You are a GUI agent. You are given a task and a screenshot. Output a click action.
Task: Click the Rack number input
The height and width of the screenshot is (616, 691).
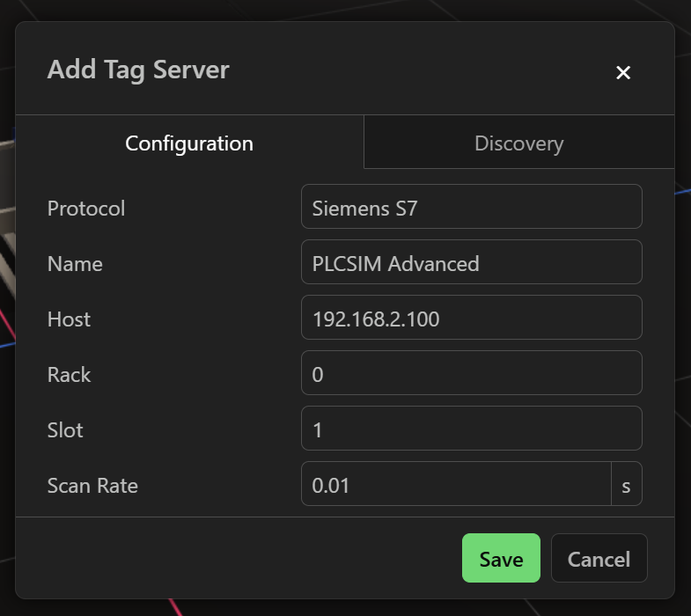pyautogui.click(x=471, y=373)
